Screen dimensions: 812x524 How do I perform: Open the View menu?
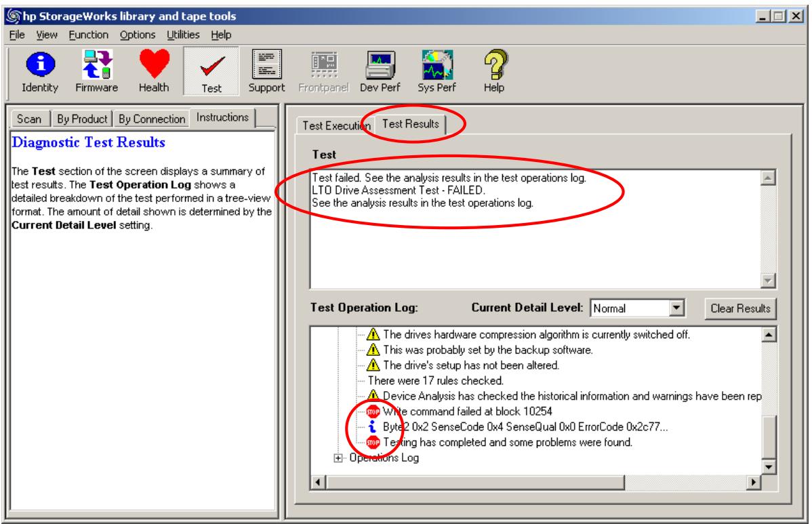(47, 35)
